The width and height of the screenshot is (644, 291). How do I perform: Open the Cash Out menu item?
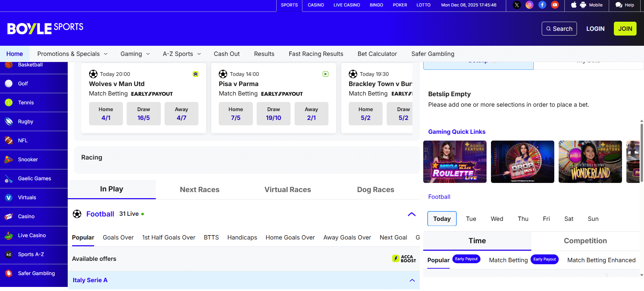point(227,54)
